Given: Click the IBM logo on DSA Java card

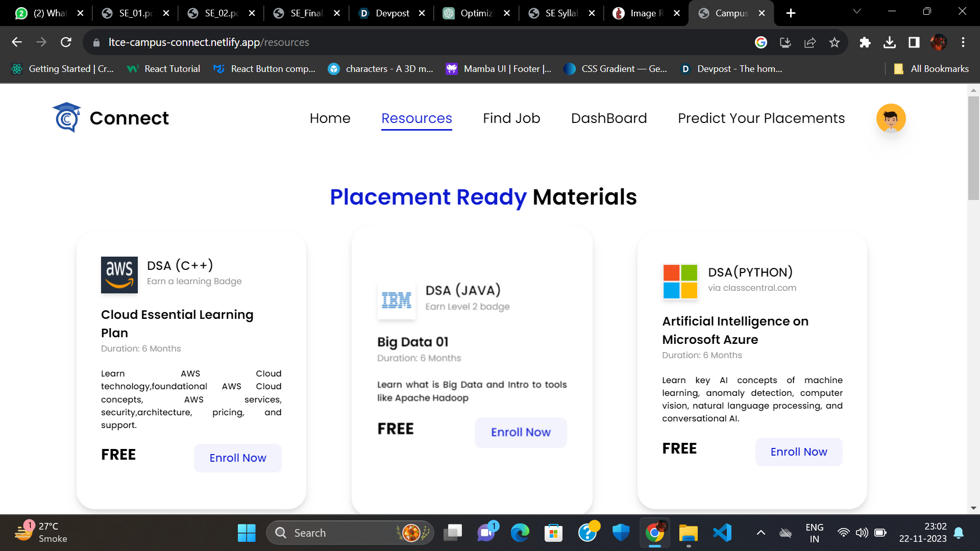Looking at the screenshot, I should tap(397, 300).
